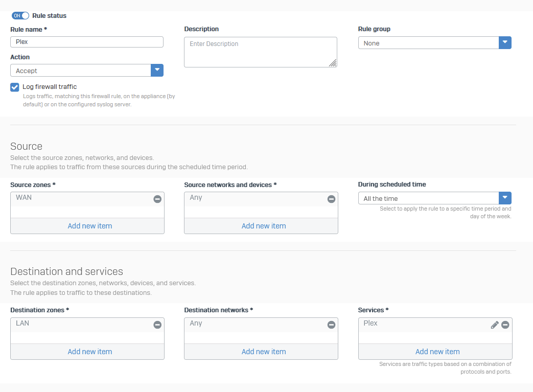Grab the description box resize handle
This screenshot has width=533, height=392.
[x=333, y=63]
